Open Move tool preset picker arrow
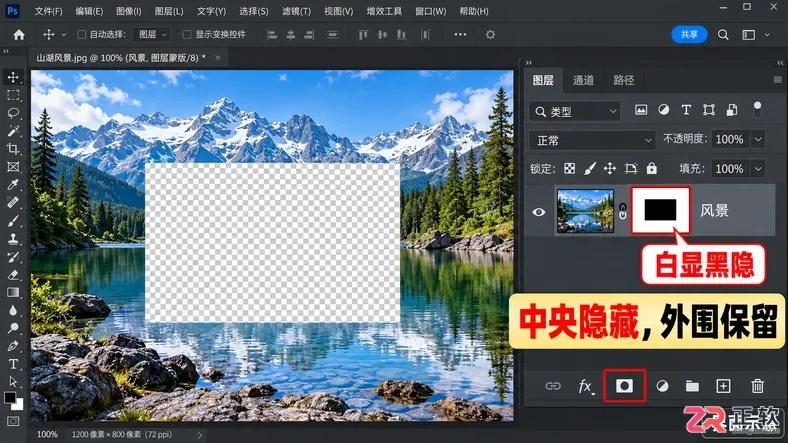 pos(64,35)
